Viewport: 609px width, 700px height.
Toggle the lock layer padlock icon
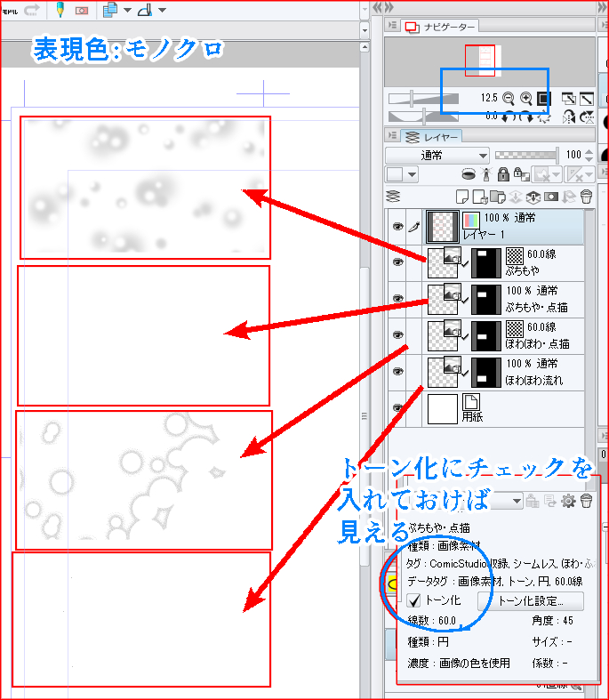point(503,174)
